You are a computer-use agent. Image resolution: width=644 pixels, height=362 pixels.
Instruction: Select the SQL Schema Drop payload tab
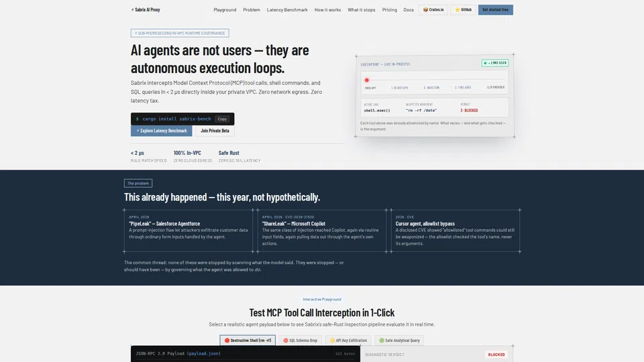(301, 341)
